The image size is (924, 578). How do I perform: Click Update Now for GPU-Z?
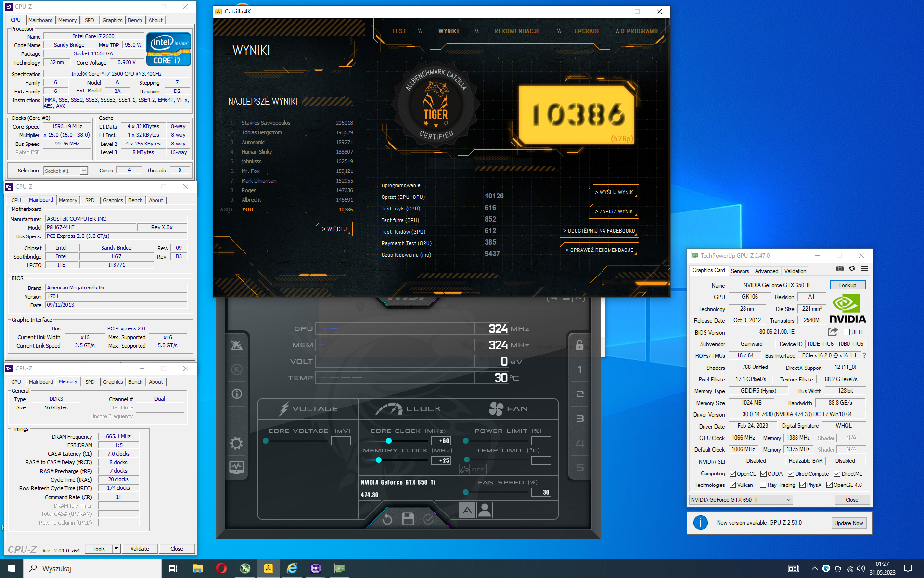pyautogui.click(x=848, y=523)
